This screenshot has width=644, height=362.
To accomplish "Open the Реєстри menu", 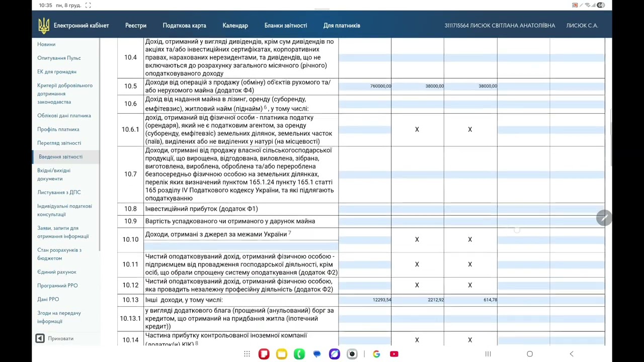I will 136,26.
